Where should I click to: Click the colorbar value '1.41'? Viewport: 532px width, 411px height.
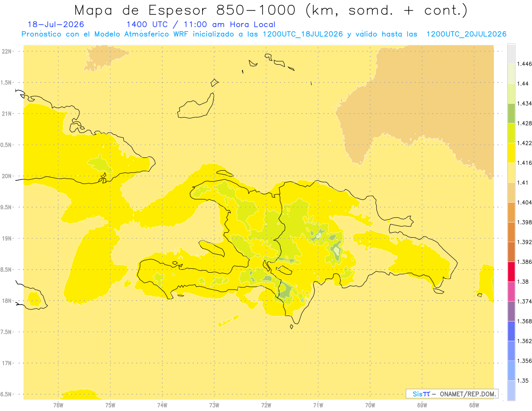[x=523, y=183]
